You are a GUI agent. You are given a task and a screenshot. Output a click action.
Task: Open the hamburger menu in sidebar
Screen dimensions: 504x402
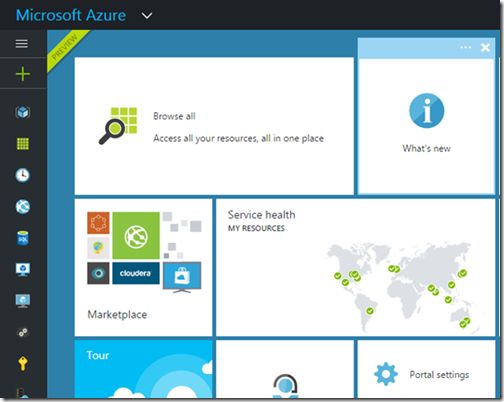[x=22, y=44]
